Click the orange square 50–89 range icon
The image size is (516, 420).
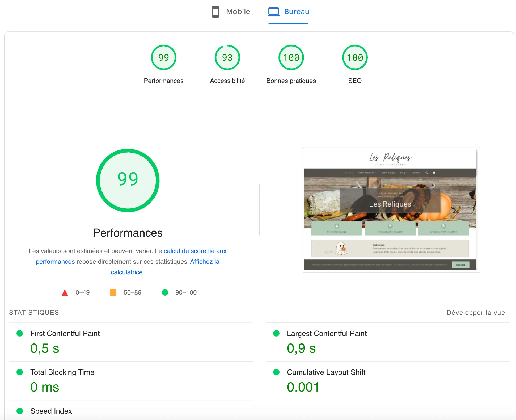point(113,293)
